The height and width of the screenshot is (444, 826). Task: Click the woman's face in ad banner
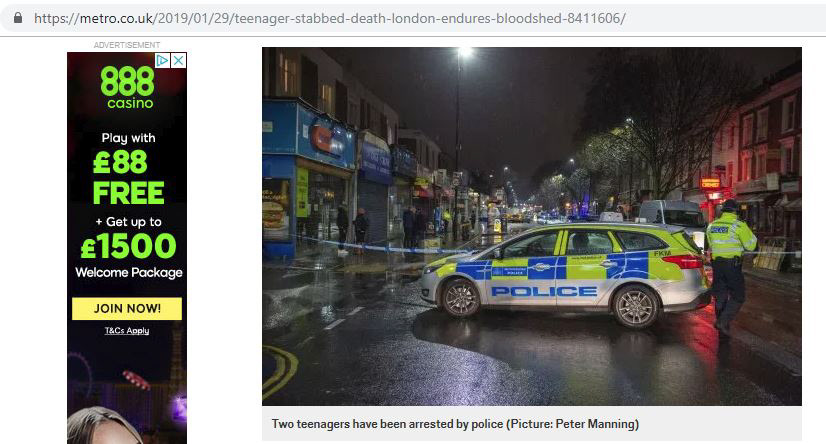(x=103, y=427)
